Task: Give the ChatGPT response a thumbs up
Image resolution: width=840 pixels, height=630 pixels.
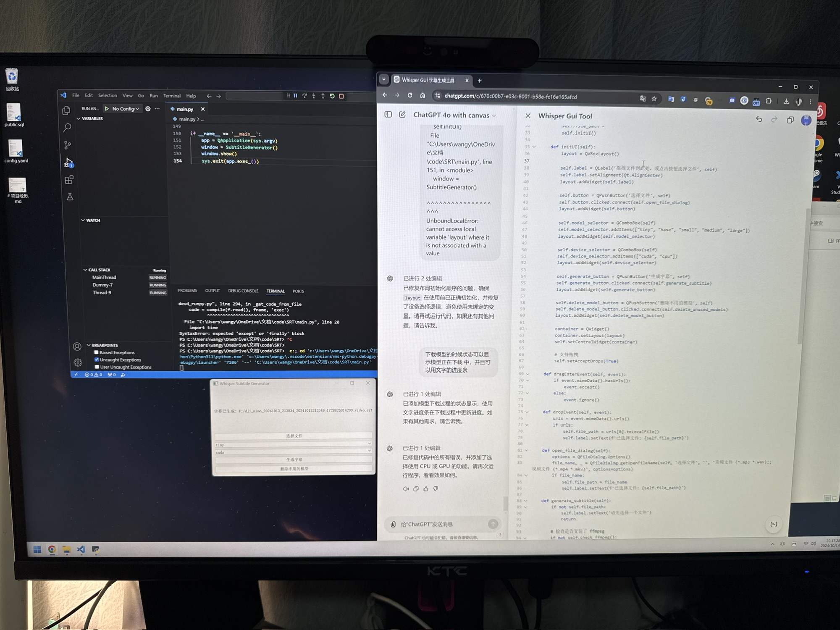Action: pyautogui.click(x=426, y=489)
